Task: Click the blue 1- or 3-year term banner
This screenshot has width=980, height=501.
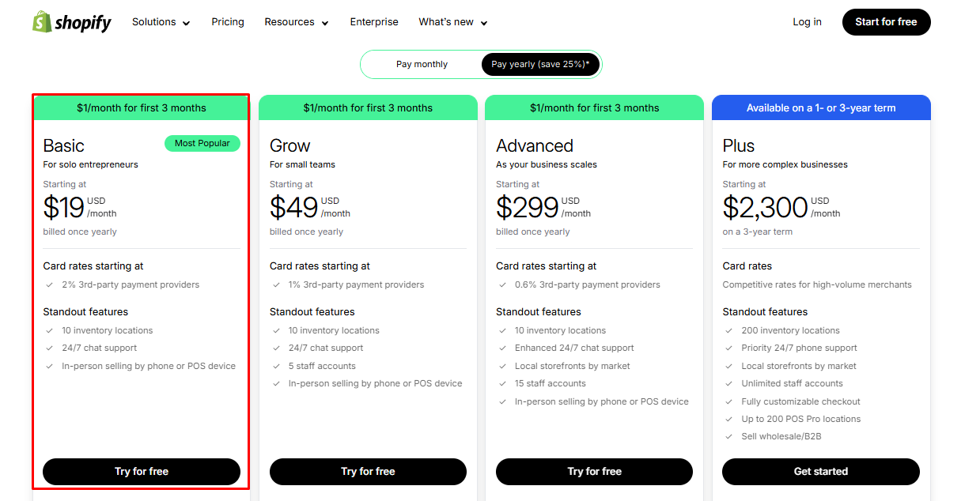Action: pyautogui.click(x=820, y=107)
